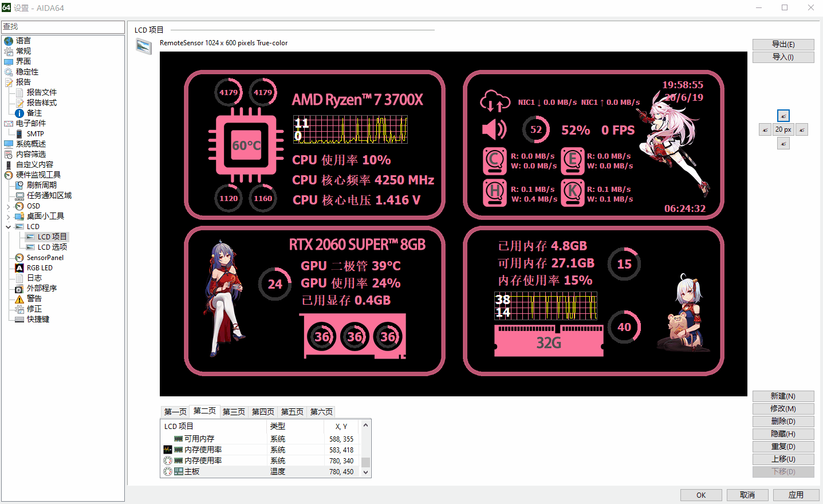
Task: Click the 硬件监视工具 gauge icon
Action: pos(9,175)
